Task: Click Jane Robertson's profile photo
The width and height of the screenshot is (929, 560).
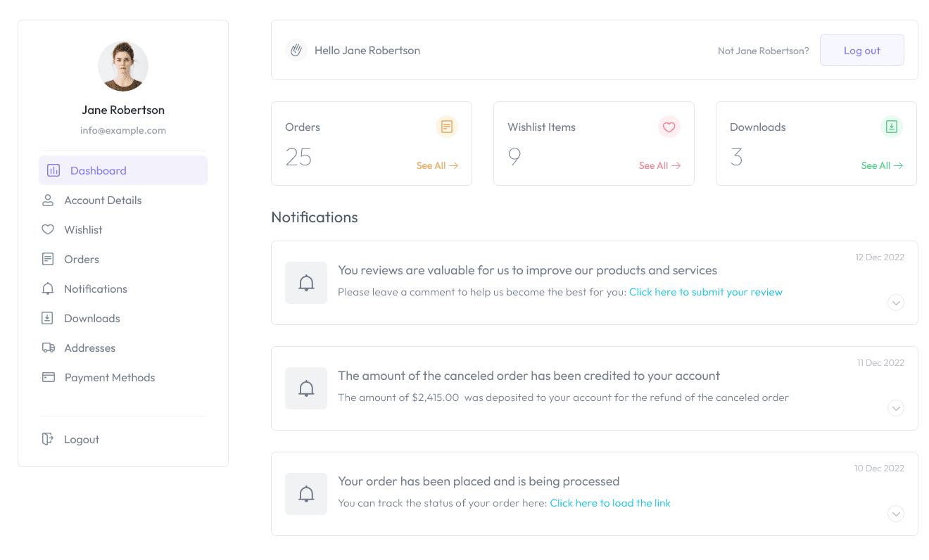Action: [123, 66]
